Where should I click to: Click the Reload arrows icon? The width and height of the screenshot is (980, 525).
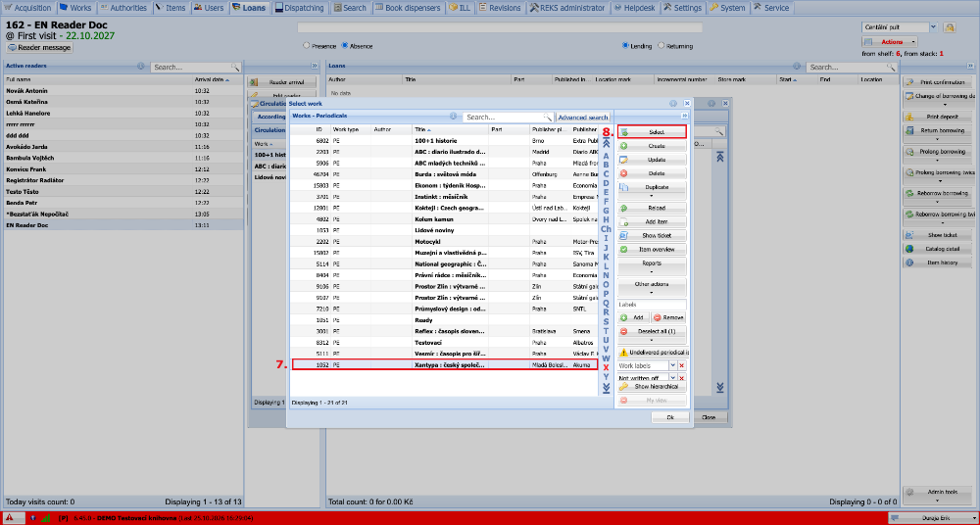pyautogui.click(x=623, y=208)
